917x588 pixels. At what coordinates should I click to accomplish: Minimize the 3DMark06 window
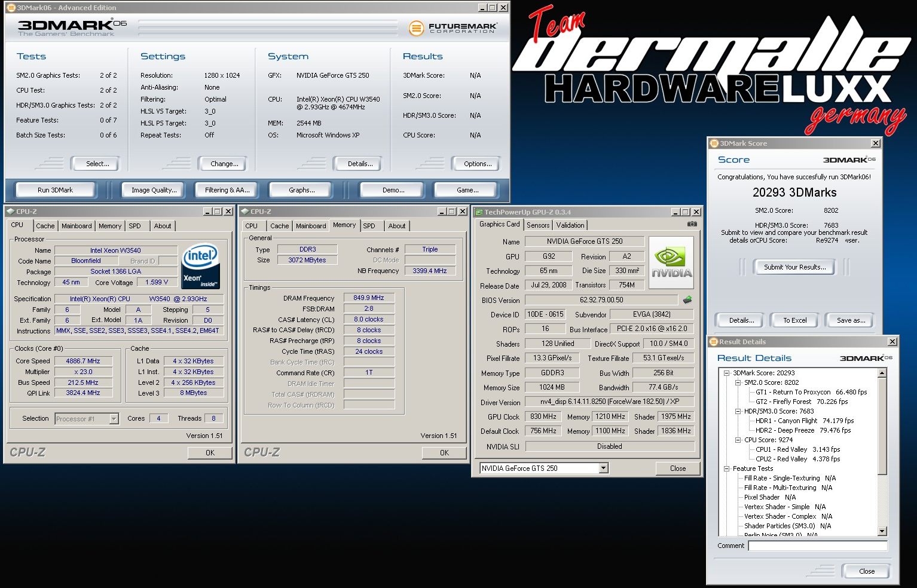tap(482, 8)
